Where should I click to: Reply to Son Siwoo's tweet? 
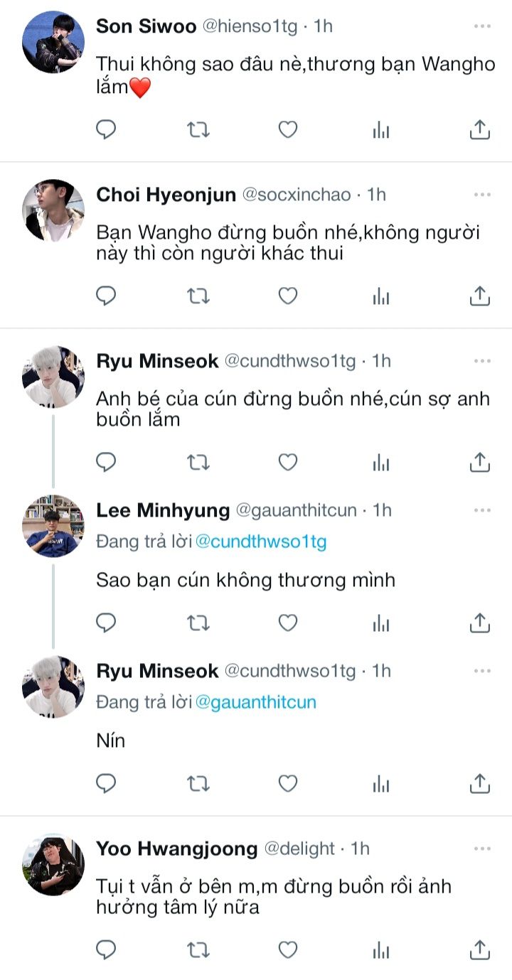coord(106,129)
